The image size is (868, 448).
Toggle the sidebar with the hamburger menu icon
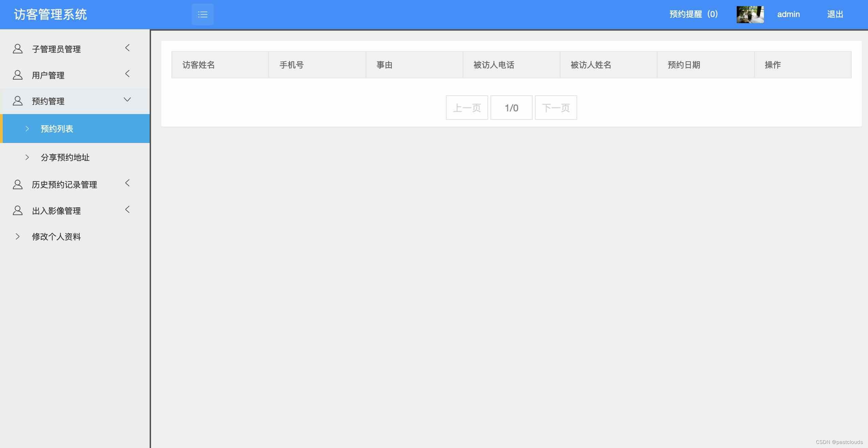point(203,14)
